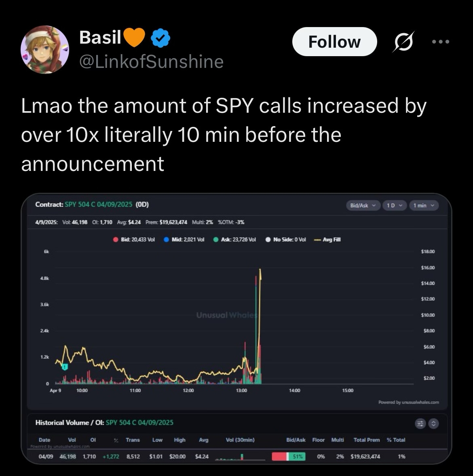
Task: Click the SPY 504 C contract link
Action: pyautogui.click(x=99, y=204)
